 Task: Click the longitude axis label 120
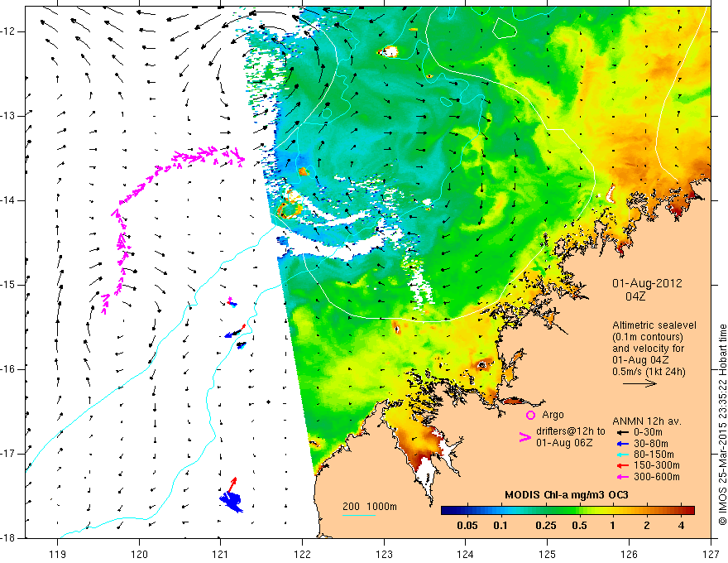[139, 554]
